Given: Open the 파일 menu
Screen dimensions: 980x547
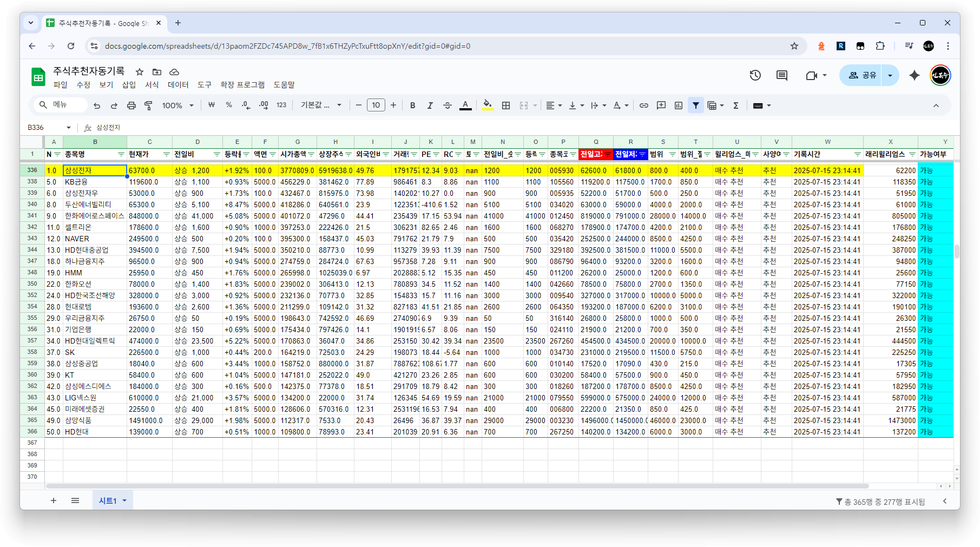Looking at the screenshot, I should coord(61,85).
